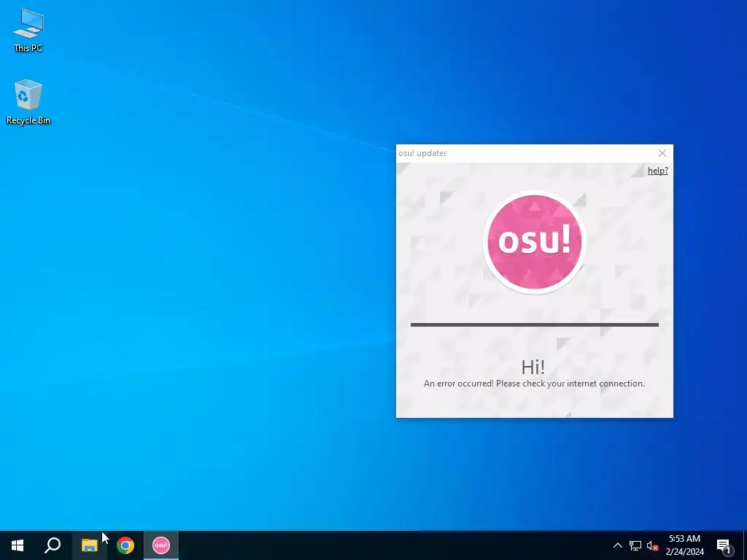The image size is (747, 560).
Task: Open the help? link in osu! updater
Action: click(657, 171)
